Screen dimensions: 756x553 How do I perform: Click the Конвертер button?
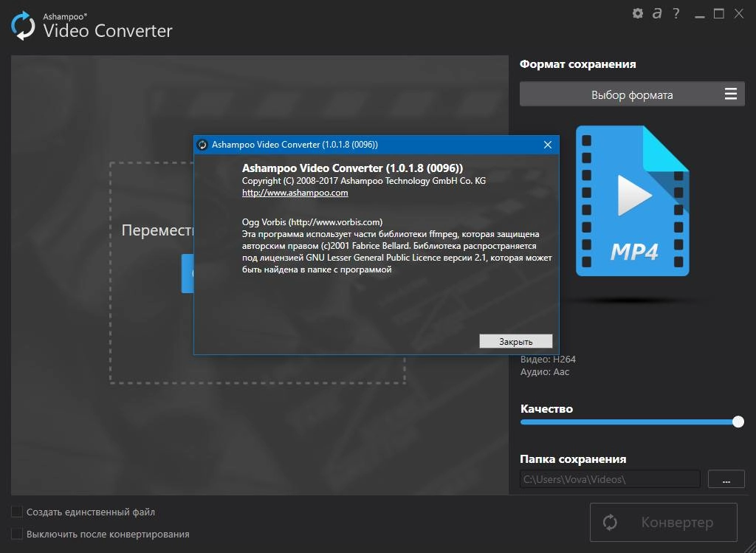(664, 522)
